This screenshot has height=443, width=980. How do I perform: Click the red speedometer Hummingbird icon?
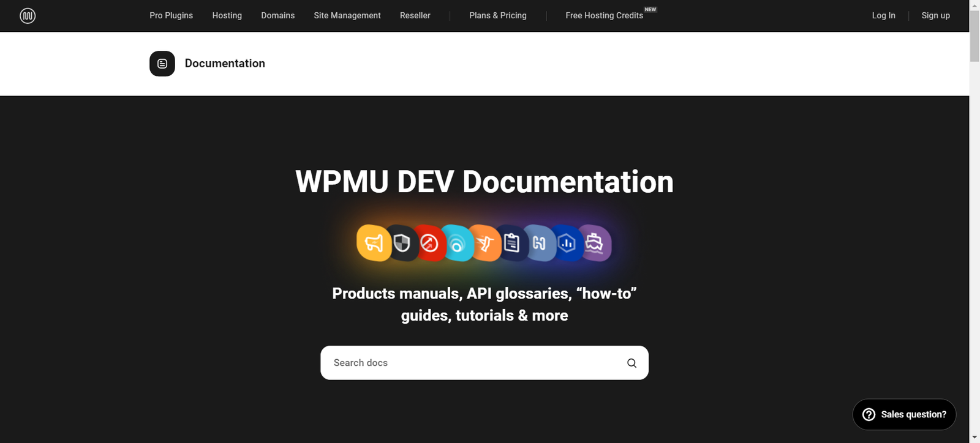pyautogui.click(x=429, y=243)
